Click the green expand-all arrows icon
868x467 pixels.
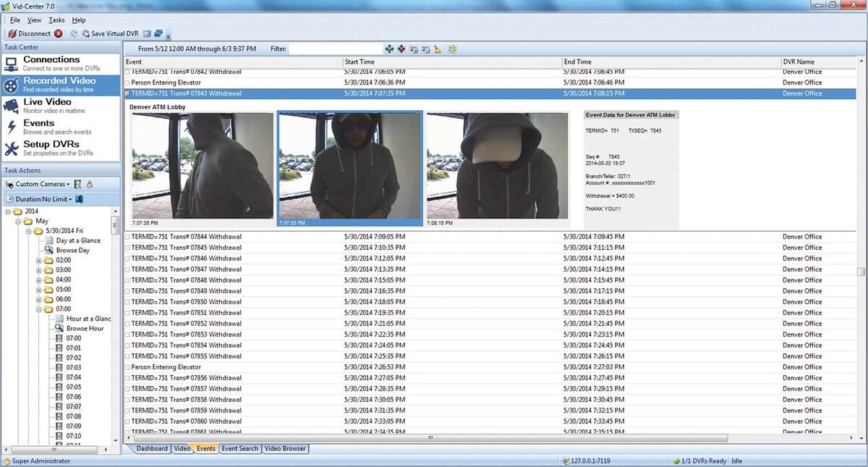[390, 49]
